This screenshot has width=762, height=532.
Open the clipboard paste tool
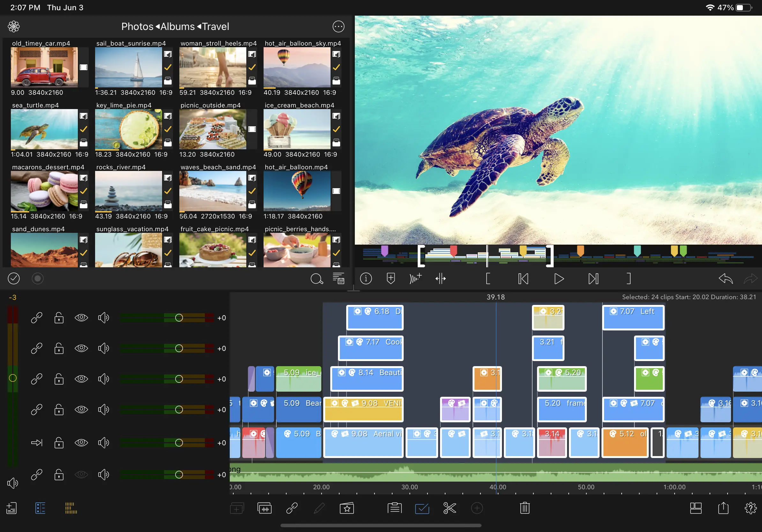pyautogui.click(x=394, y=508)
